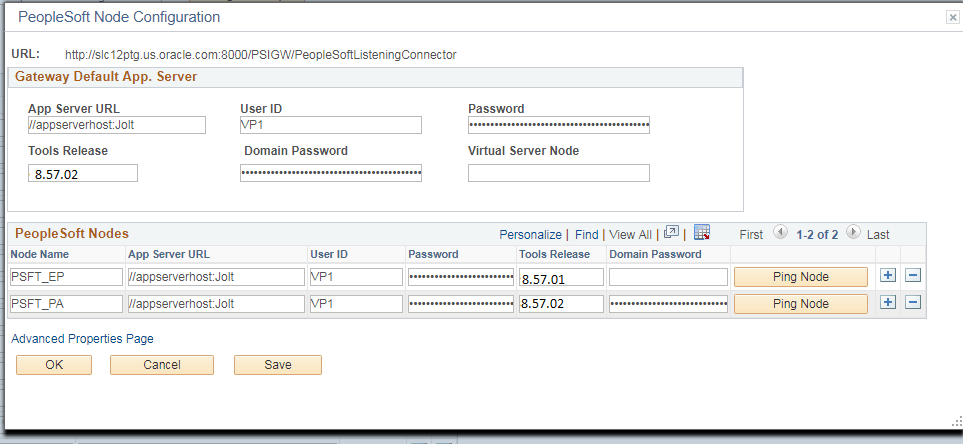
Task: Click Password field in PSFT_PA row
Action: (461, 304)
